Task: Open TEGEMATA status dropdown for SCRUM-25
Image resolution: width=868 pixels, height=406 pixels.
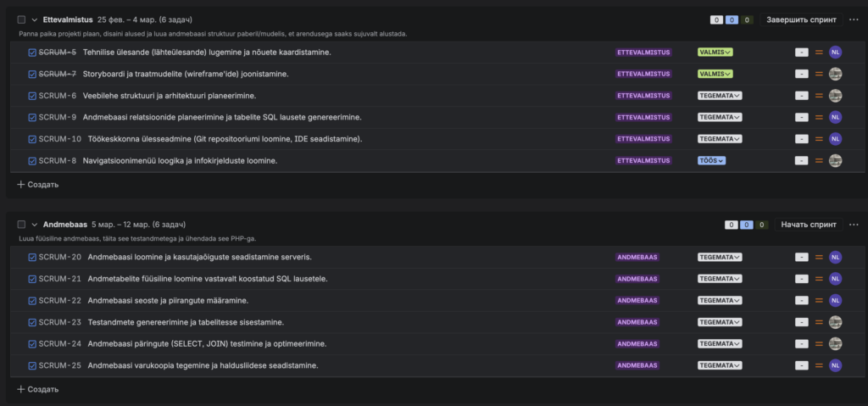Action: [720, 365]
